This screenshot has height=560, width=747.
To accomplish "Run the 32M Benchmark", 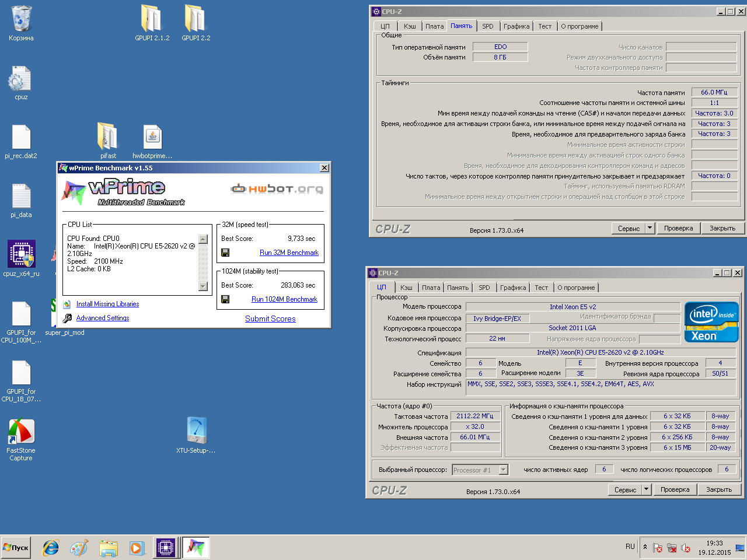I will 289,253.
